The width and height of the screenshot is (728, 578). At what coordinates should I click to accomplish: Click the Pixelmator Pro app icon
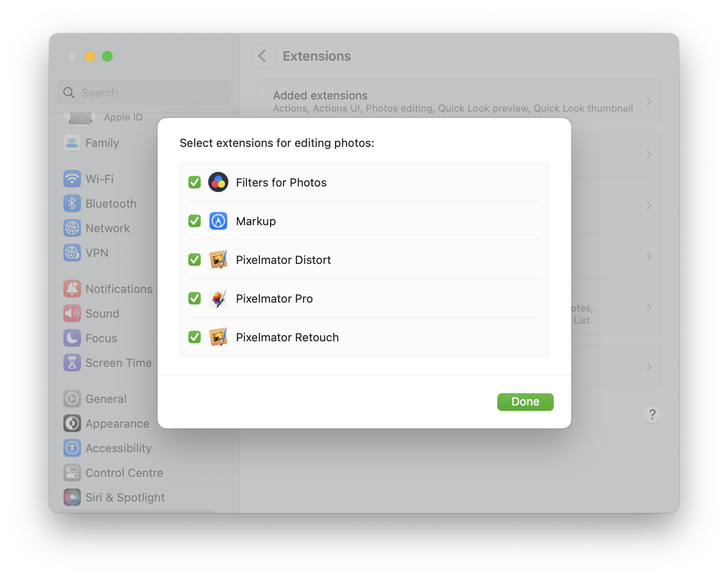coord(218,298)
